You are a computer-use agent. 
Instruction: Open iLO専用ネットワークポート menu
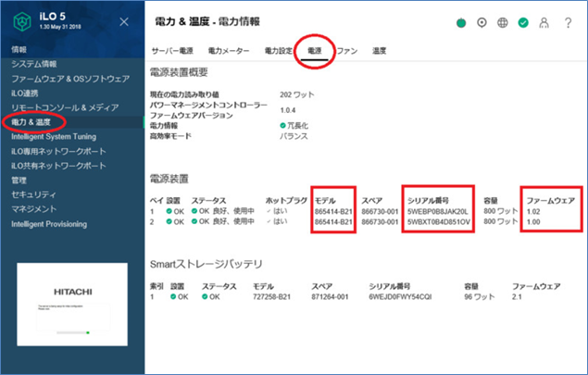click(58, 151)
